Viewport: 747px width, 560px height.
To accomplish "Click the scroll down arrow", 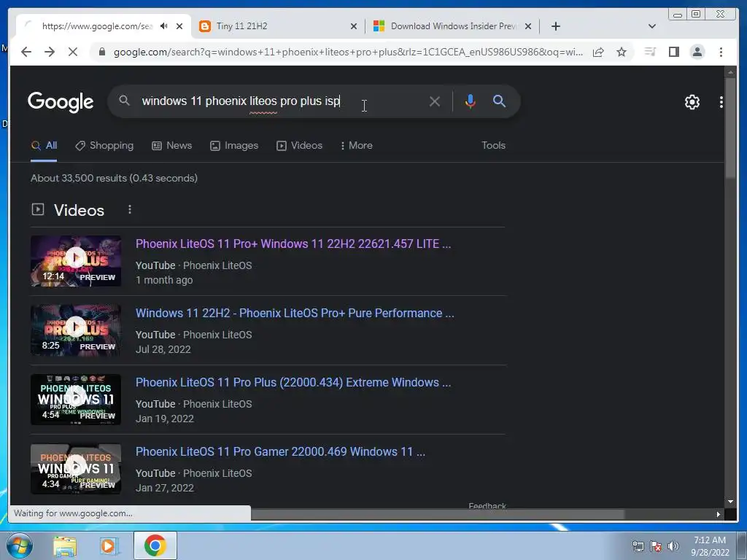I will tap(730, 502).
